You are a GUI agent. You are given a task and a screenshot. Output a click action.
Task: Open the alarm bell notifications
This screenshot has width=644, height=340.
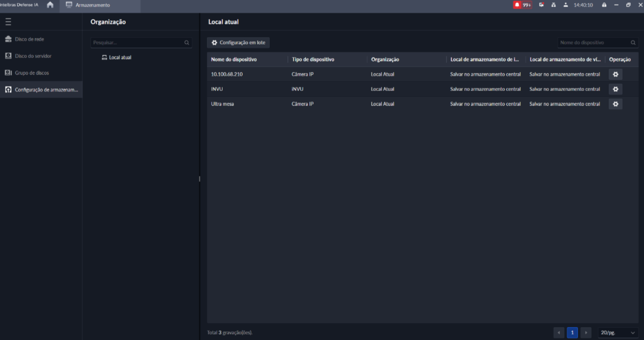(x=517, y=5)
